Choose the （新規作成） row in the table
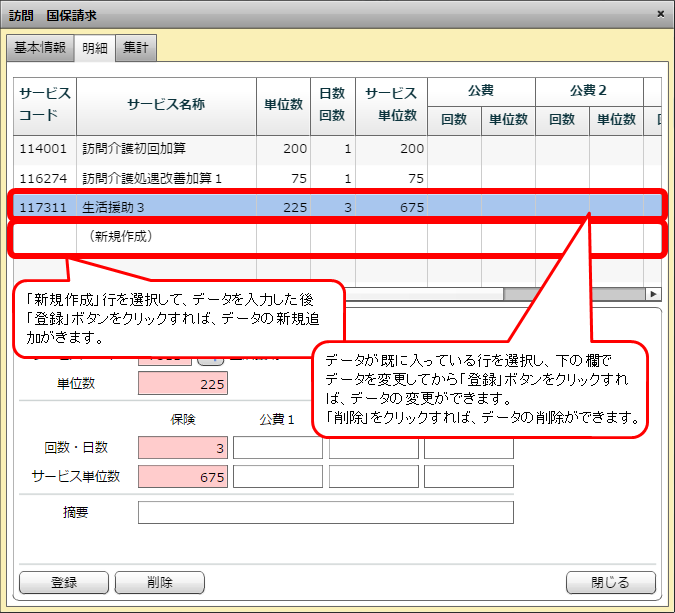This screenshot has height=613, width=675. coord(166,238)
